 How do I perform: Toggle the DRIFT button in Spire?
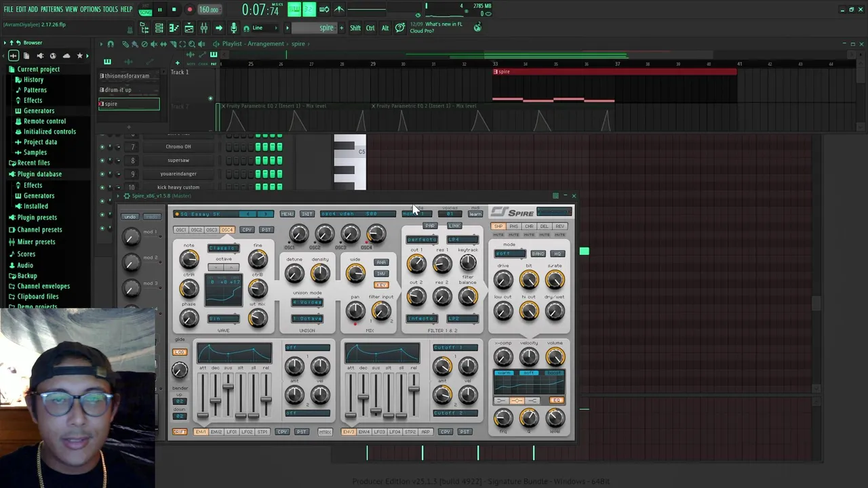[180, 432]
